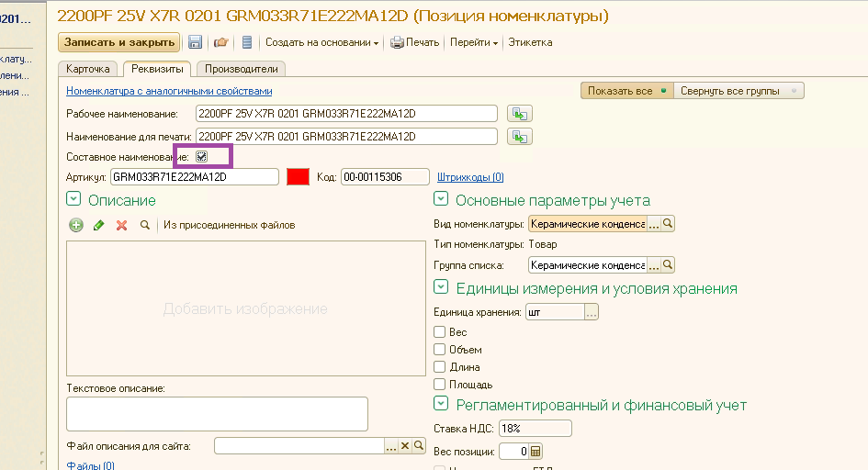Open the Карточка tab
The image size is (868, 470).
point(88,69)
